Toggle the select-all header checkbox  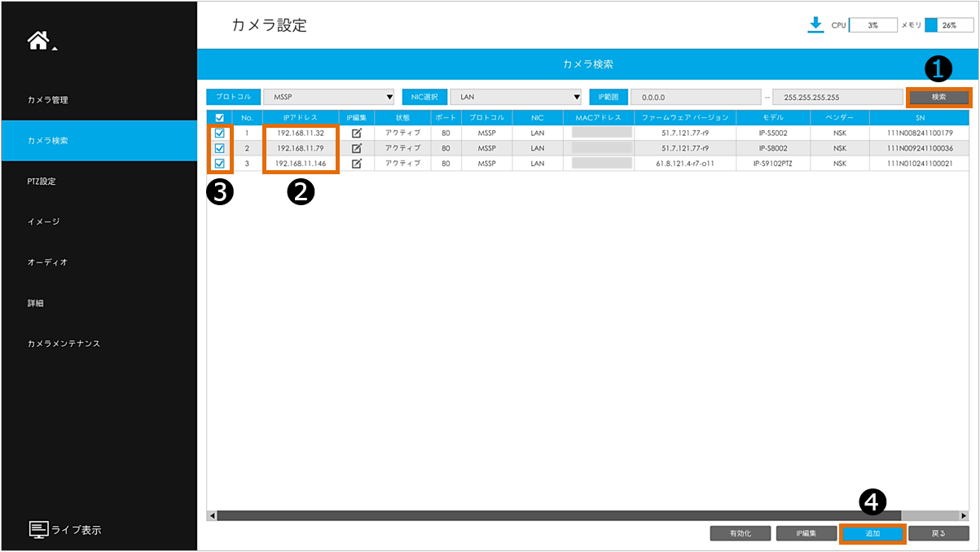(219, 118)
